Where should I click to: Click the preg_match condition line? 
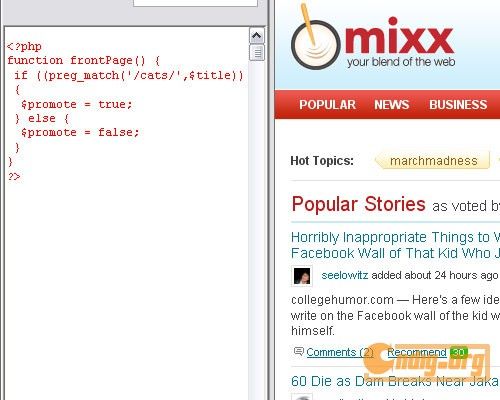pos(129,75)
